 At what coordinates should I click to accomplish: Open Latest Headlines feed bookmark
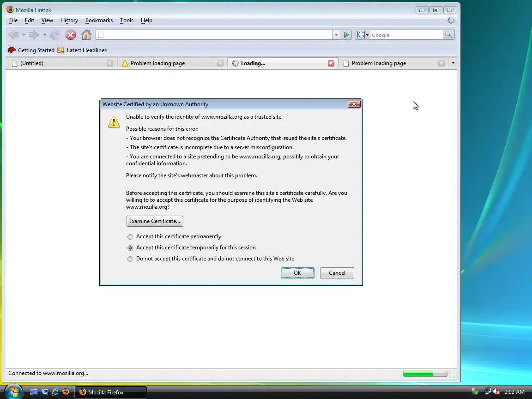(x=82, y=50)
